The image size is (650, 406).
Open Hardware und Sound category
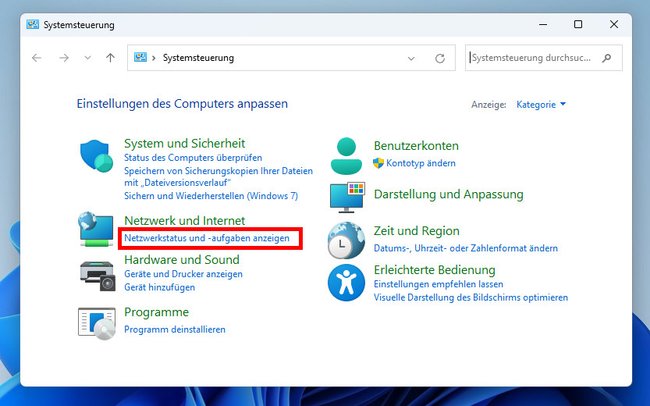tap(182, 260)
